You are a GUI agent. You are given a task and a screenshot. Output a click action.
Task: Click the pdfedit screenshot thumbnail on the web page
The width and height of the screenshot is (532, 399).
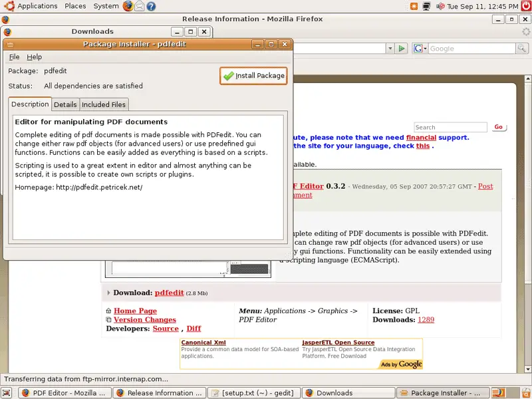(188, 269)
